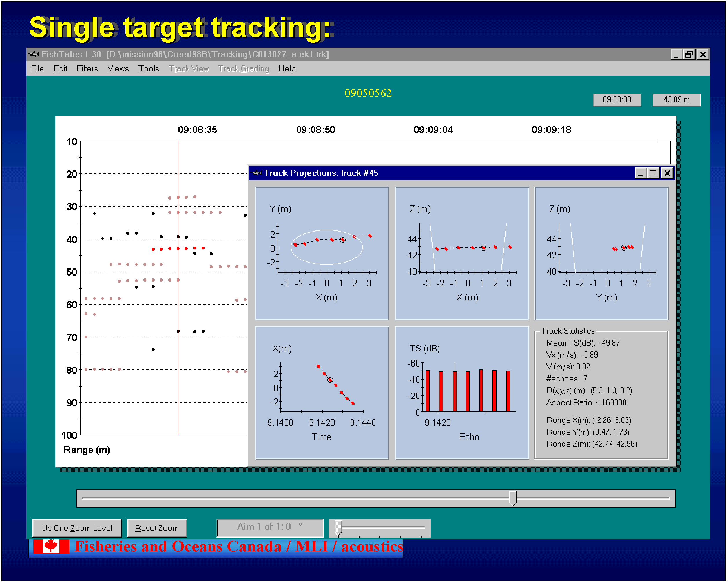The image size is (728, 583).
Task: Open the Tools menu
Action: (149, 69)
